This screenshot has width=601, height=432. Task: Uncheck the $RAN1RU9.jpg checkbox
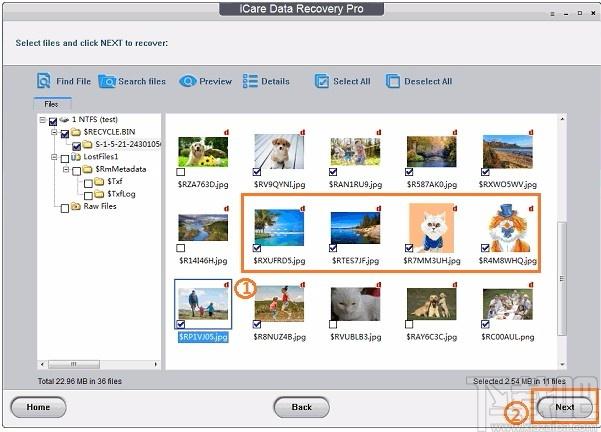click(x=333, y=172)
